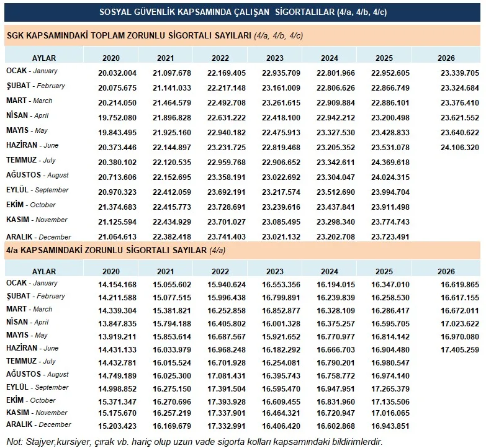The image size is (486, 448).
Task: Select the April 2020 total value 19.752.080
Action: (x=117, y=118)
